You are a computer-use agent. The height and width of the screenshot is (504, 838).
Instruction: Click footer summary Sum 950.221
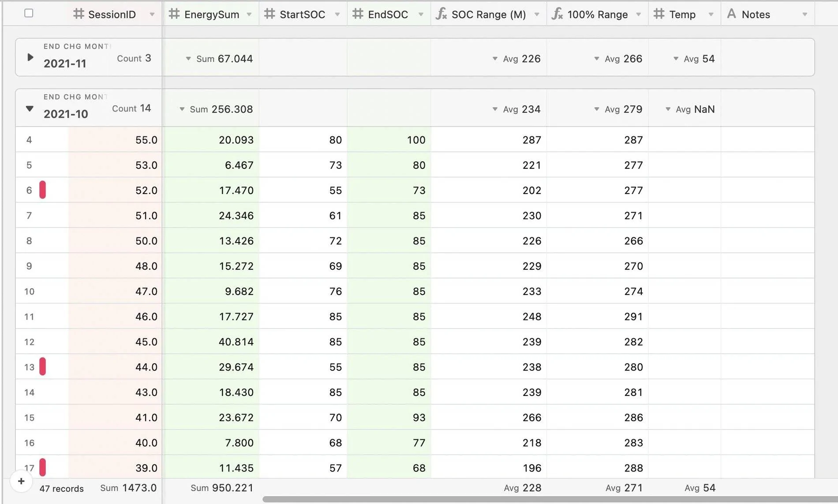click(222, 488)
